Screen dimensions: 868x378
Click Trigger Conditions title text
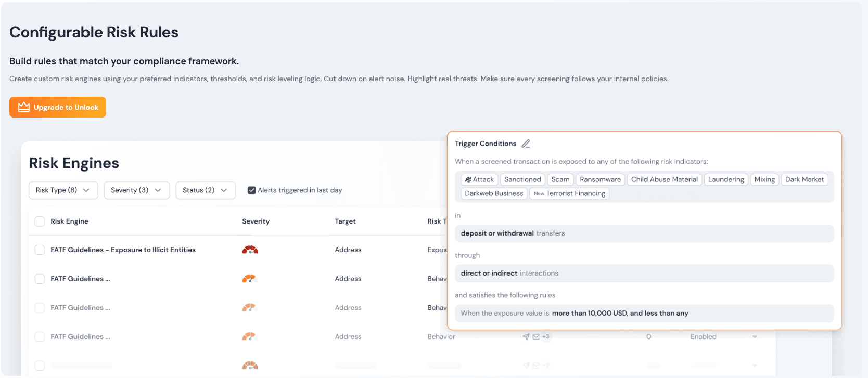486,144
